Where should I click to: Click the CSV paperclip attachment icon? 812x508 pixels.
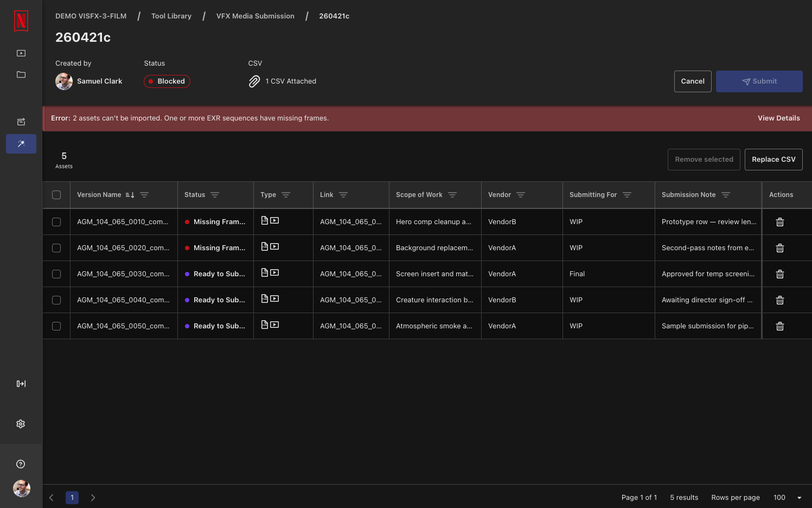(254, 81)
